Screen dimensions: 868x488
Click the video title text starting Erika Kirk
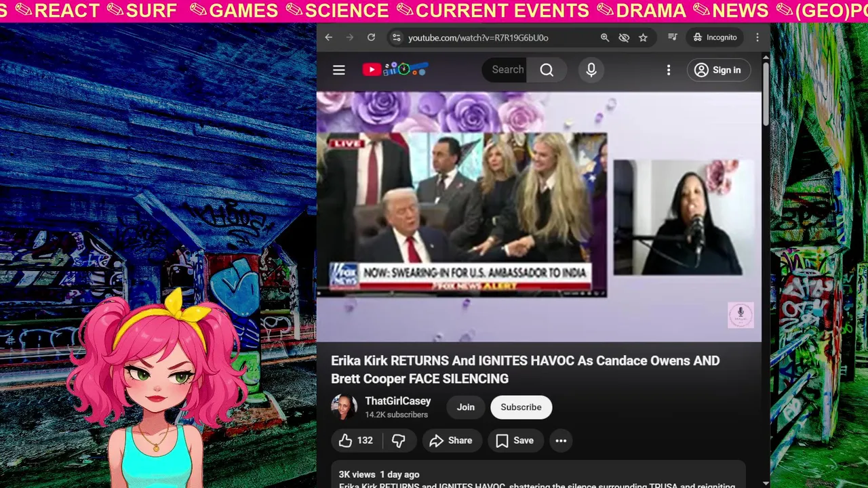526,369
